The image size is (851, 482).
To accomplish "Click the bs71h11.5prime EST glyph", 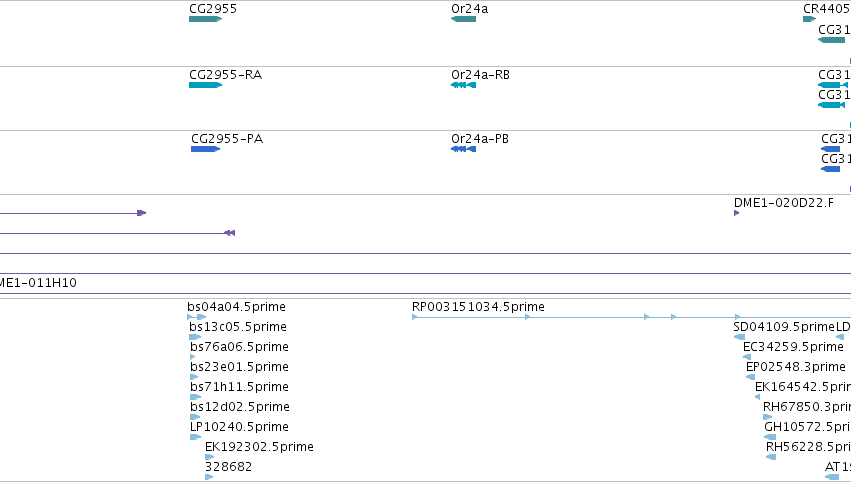I will click(195, 397).
